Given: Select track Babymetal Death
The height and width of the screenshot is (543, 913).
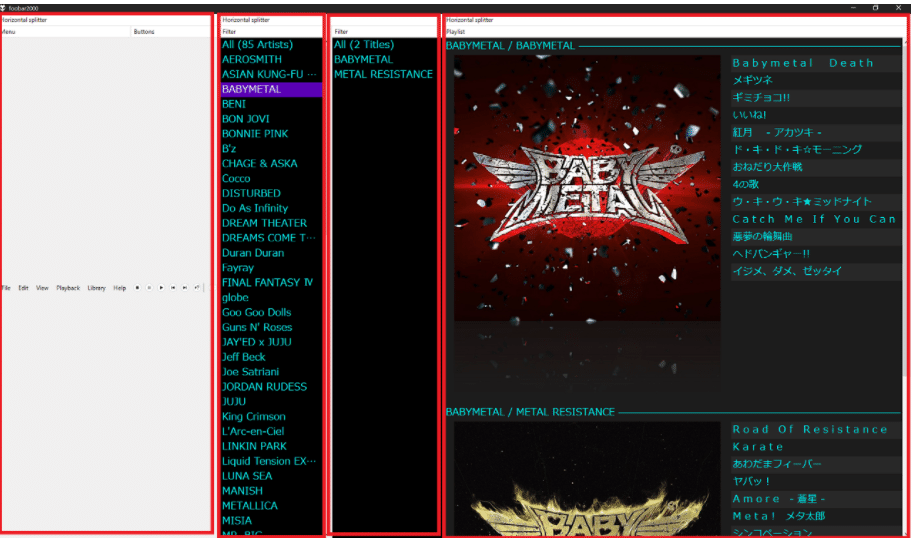Looking at the screenshot, I should coord(816,63).
